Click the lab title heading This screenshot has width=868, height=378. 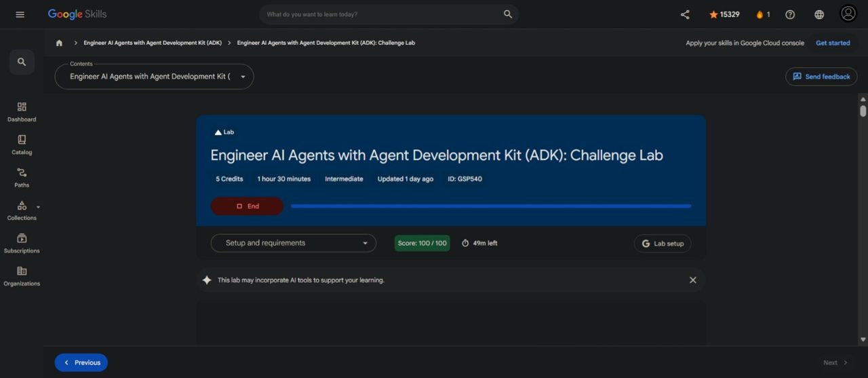(x=437, y=155)
